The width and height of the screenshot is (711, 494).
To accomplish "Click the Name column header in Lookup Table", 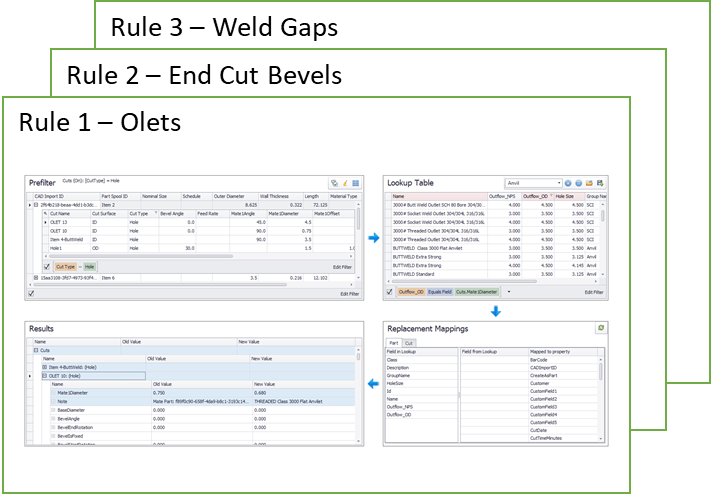I will point(439,196).
